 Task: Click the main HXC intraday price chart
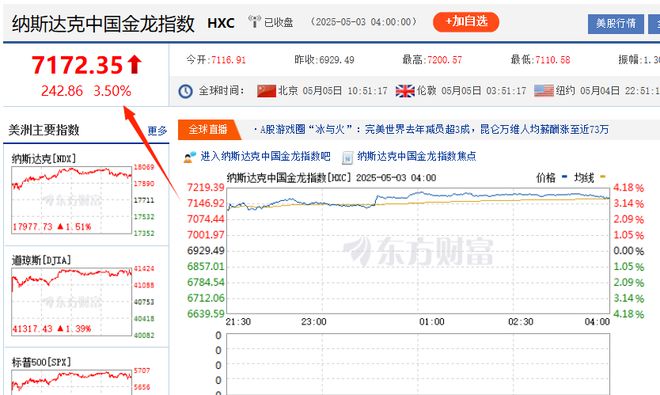(x=418, y=251)
